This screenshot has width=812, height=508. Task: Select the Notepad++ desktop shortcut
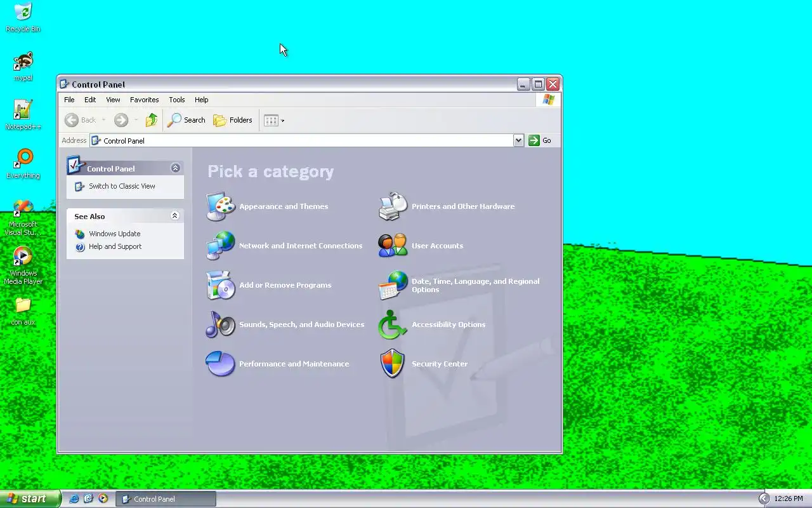point(23,115)
